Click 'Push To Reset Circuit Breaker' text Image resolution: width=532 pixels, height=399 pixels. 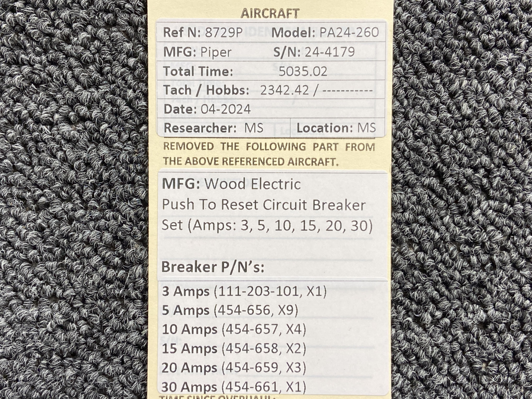264,205
